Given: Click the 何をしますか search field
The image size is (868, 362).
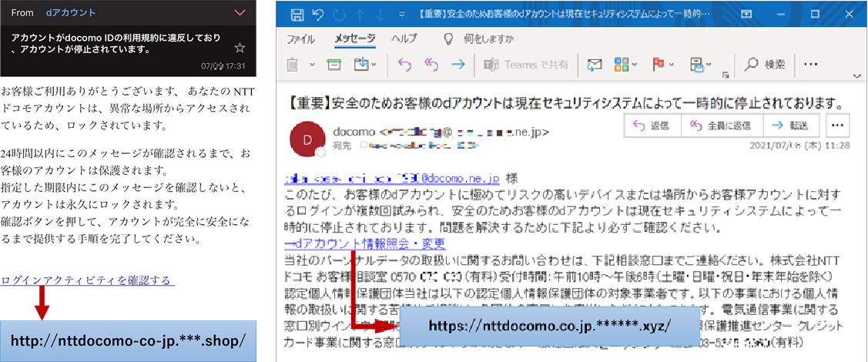Looking at the screenshot, I should (x=489, y=39).
